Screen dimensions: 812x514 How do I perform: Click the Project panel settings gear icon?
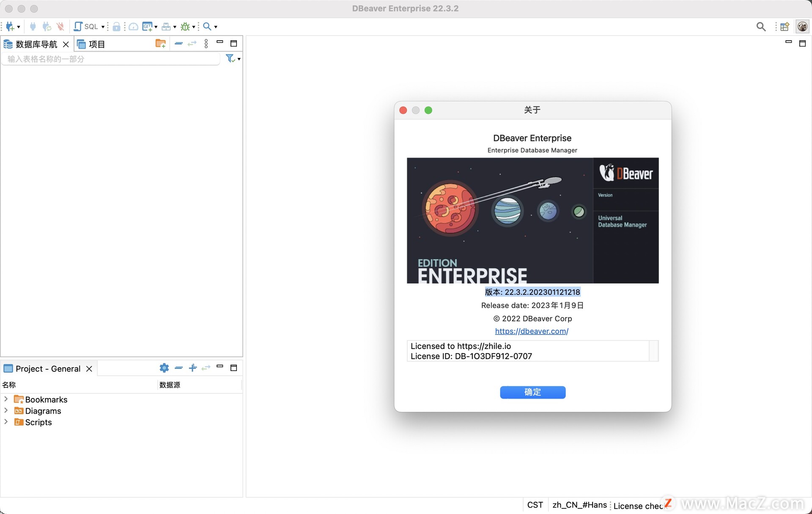164,368
